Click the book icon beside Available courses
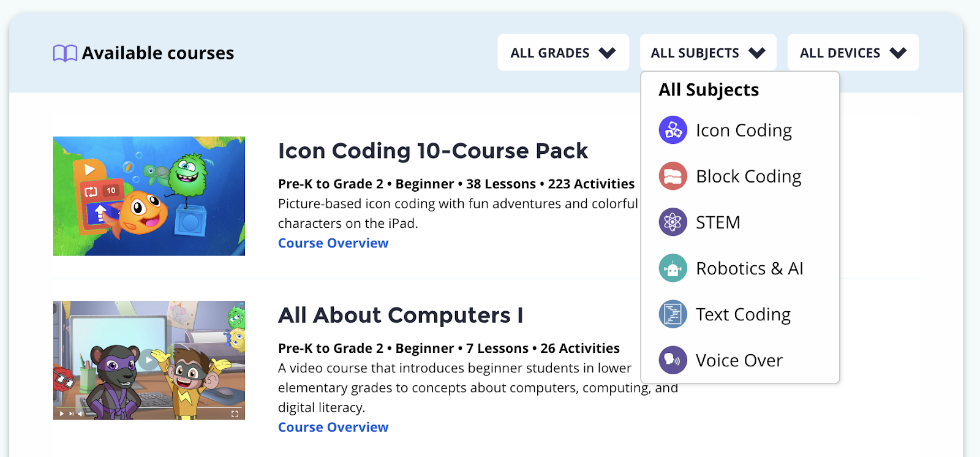Screen dimensions: 980x457 [x=65, y=53]
